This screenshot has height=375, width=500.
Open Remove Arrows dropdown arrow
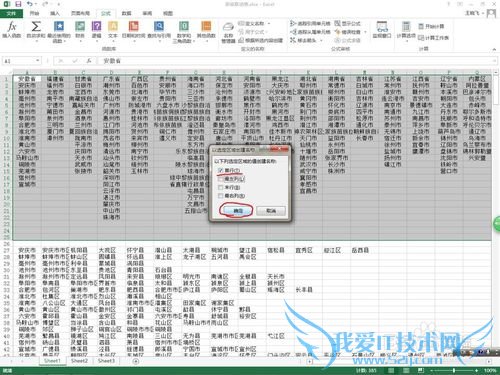[x=321, y=40]
